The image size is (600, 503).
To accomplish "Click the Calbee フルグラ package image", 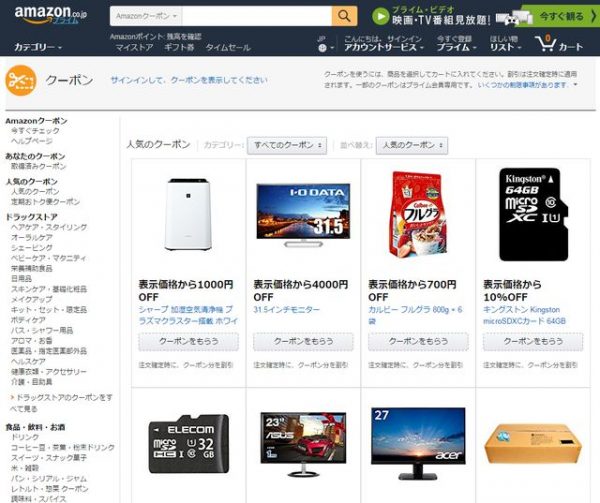I will pos(418,214).
